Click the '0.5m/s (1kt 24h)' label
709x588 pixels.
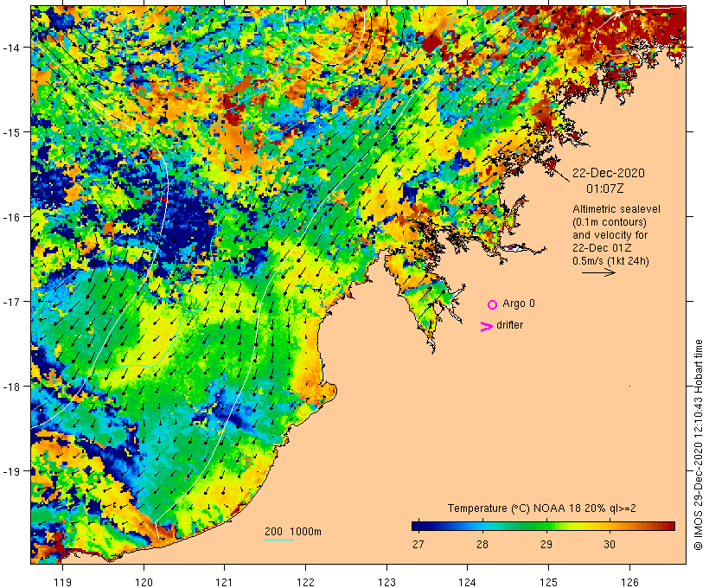[x=611, y=261]
